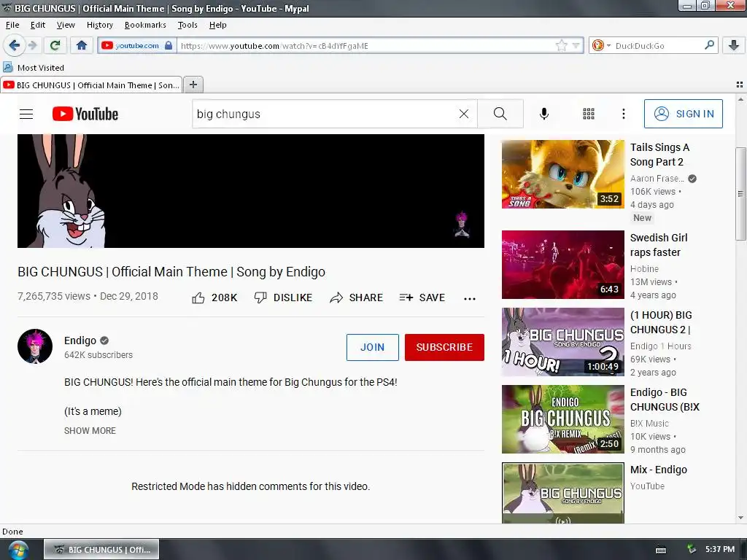Click the B!X Music channel name
This screenshot has width=747, height=560.
point(649,424)
